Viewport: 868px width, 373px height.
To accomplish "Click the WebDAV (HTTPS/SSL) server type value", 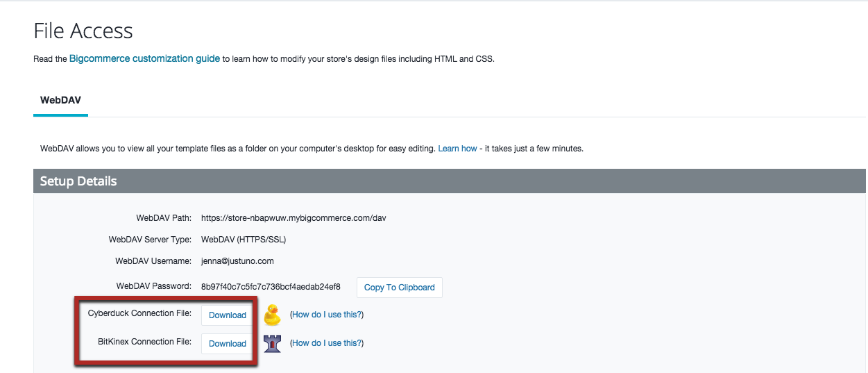I will coord(244,240).
